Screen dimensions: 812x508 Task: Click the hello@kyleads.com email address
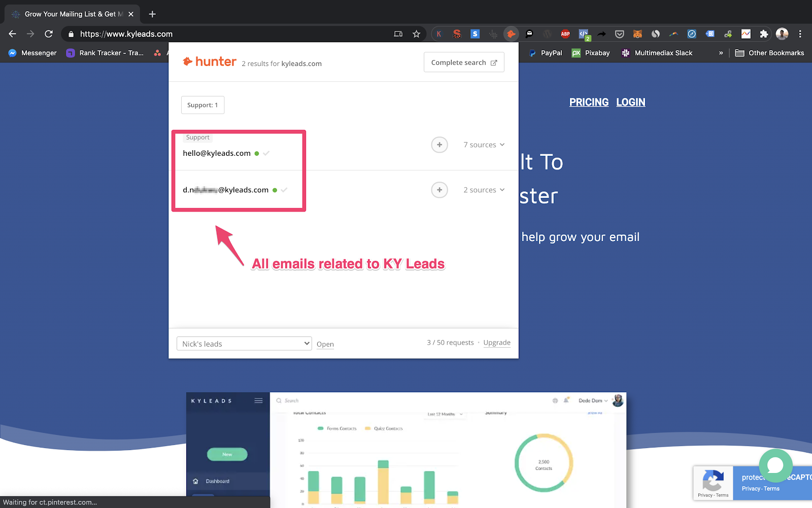pyautogui.click(x=217, y=153)
